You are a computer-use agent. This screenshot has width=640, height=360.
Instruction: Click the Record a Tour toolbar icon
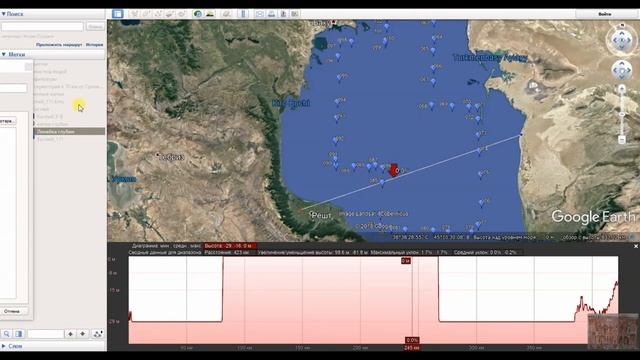pyautogui.click(x=181, y=14)
